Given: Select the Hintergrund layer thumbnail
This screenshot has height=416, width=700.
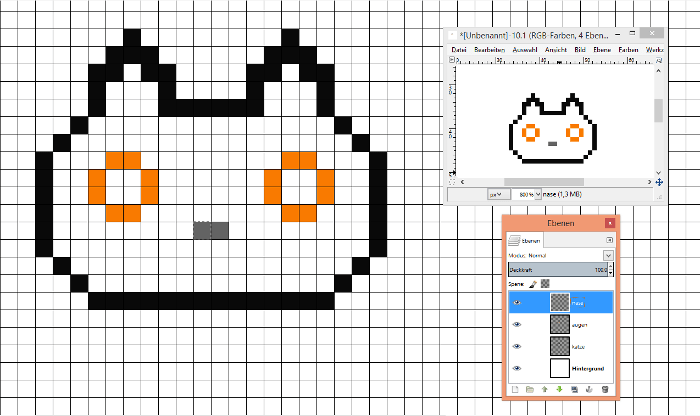Looking at the screenshot, I should tap(560, 368).
